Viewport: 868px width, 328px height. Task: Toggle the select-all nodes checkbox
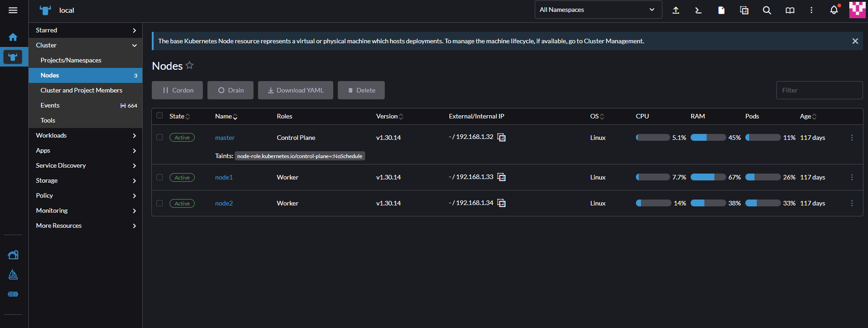160,116
